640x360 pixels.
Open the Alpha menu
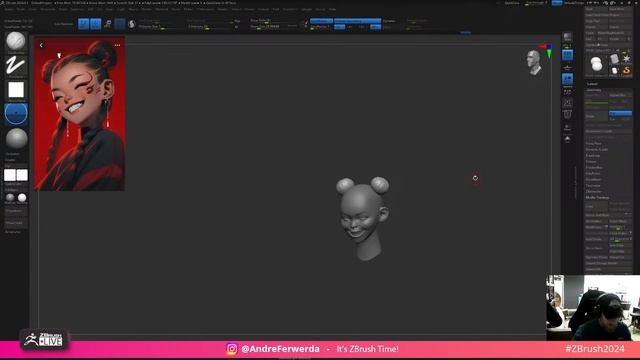pos(9,9)
